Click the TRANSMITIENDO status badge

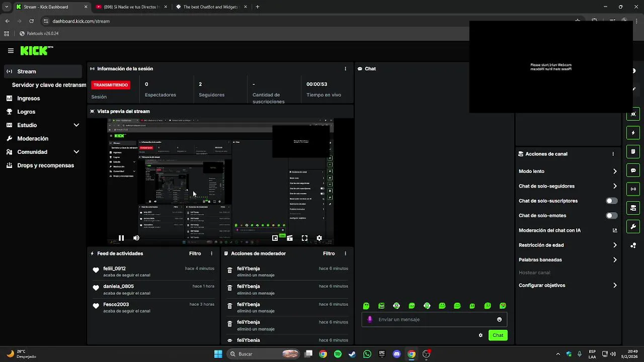coord(111,85)
